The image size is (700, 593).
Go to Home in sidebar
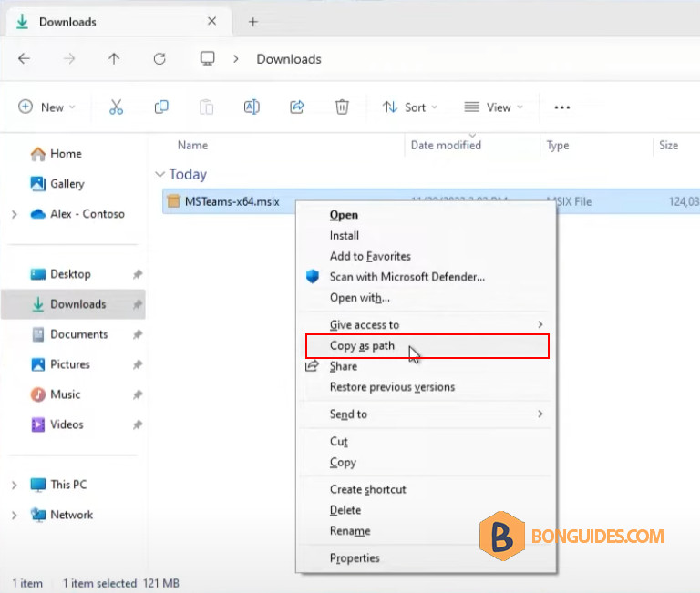click(x=56, y=154)
